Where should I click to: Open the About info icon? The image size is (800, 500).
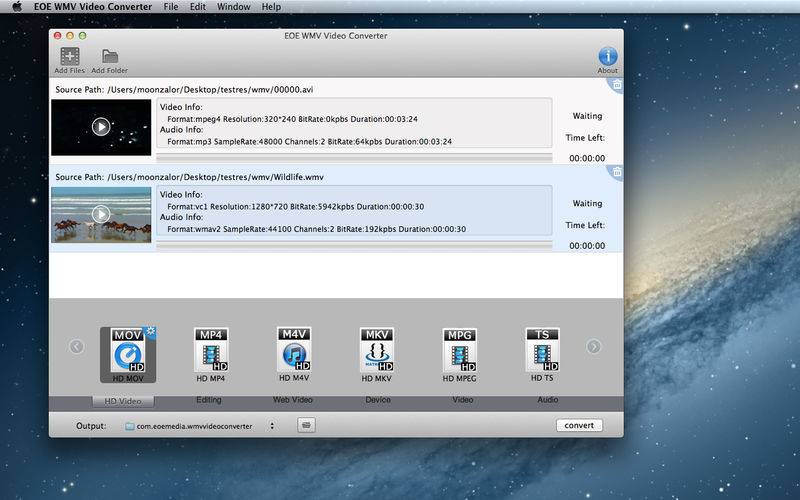coord(608,57)
